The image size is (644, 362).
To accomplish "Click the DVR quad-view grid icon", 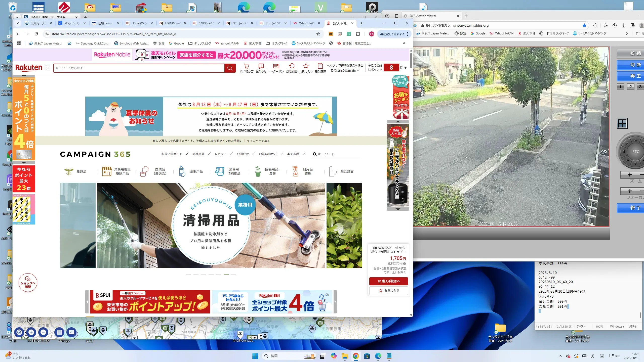I will click(622, 123).
